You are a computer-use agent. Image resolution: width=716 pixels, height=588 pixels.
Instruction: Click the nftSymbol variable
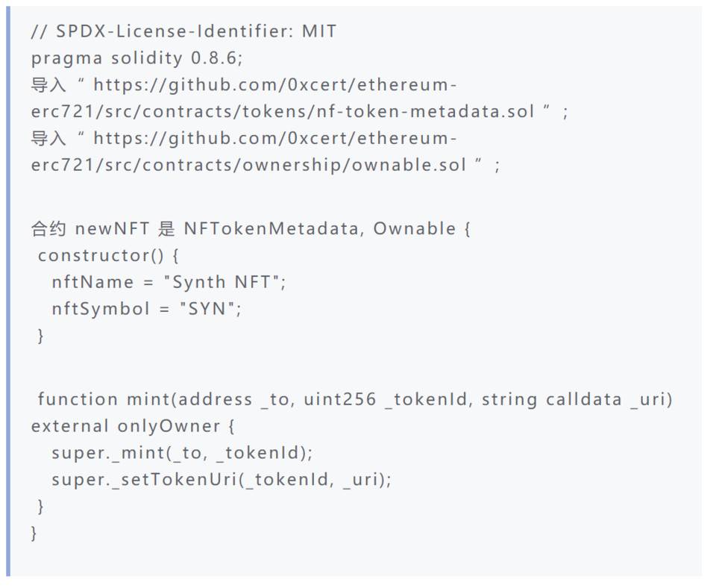pos(101,309)
